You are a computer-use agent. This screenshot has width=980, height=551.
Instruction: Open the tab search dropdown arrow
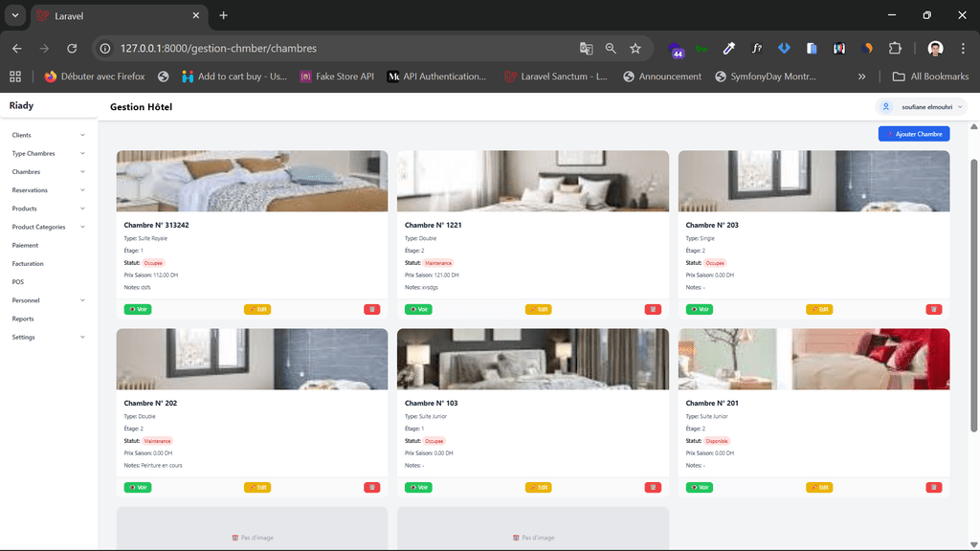pyautogui.click(x=15, y=15)
